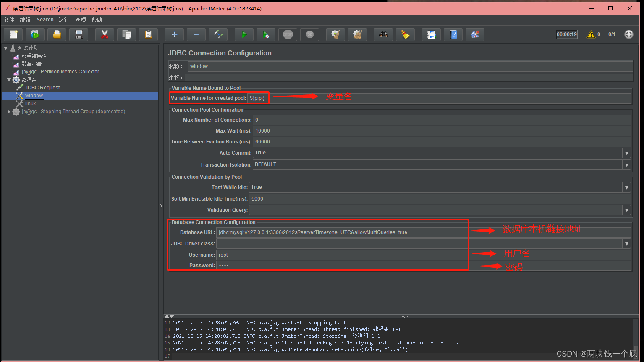This screenshot has width=644, height=362.
Task: Click Variable Name for created pool field
Action: click(x=439, y=98)
